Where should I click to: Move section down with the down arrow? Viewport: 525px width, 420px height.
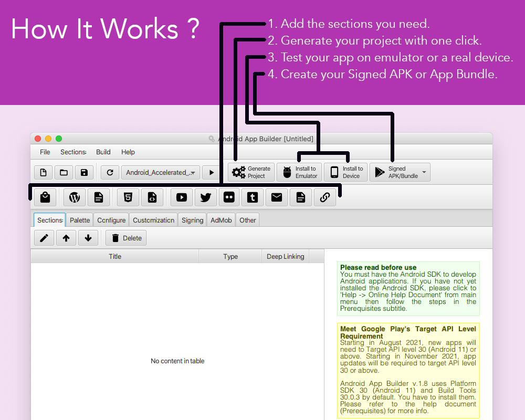click(88, 238)
